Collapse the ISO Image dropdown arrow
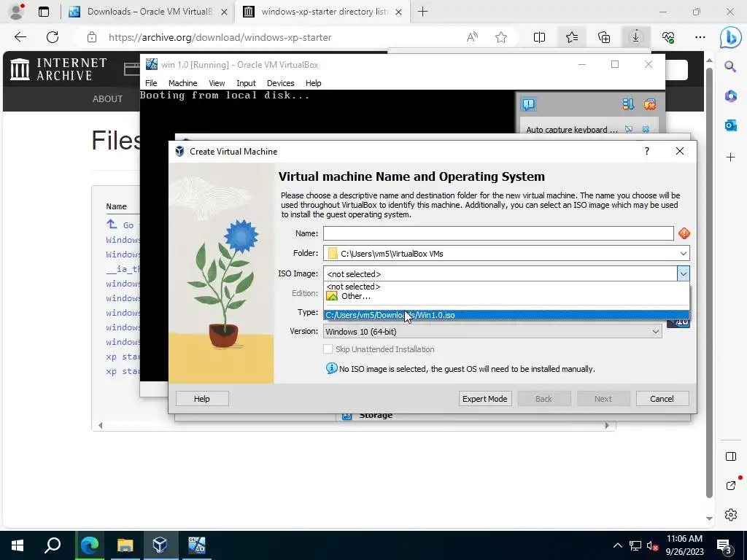Screen dimensions: 747x560 pos(683,274)
